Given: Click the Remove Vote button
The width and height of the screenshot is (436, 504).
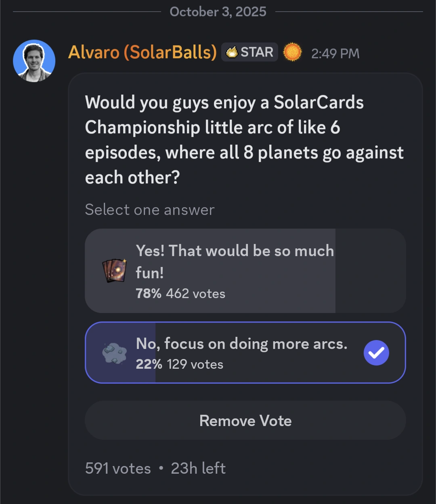Looking at the screenshot, I should [245, 420].
